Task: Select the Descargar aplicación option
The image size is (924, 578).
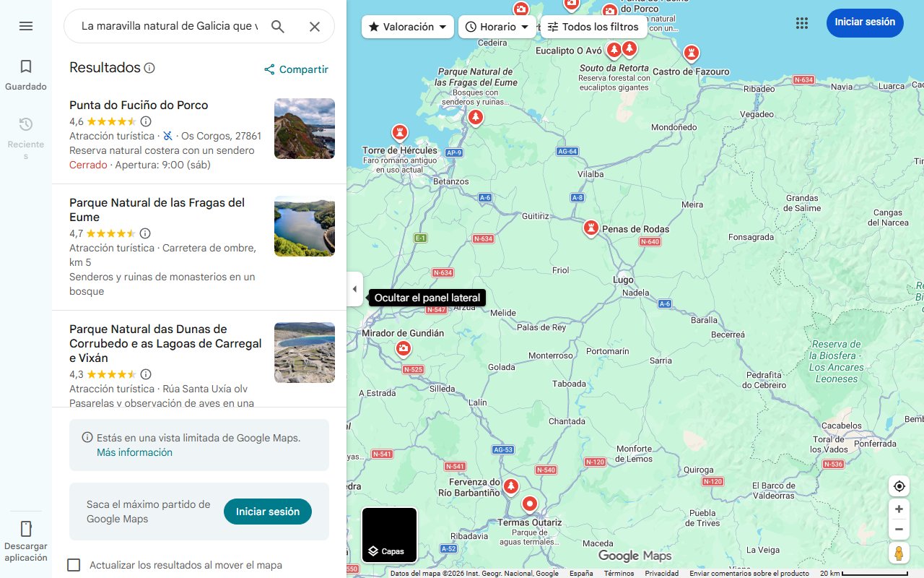Action: pyautogui.click(x=25, y=538)
